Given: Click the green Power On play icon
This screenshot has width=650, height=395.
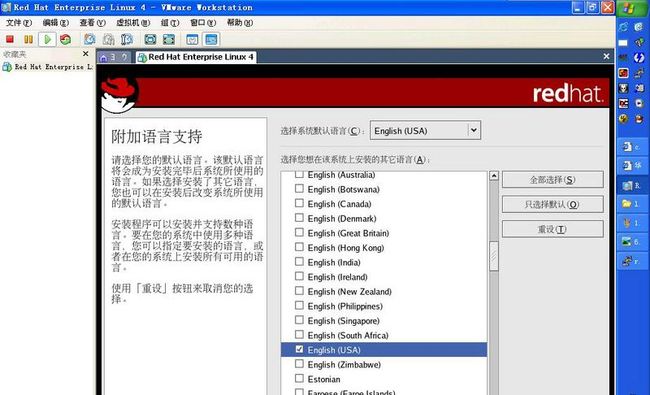Looking at the screenshot, I should pos(47,39).
